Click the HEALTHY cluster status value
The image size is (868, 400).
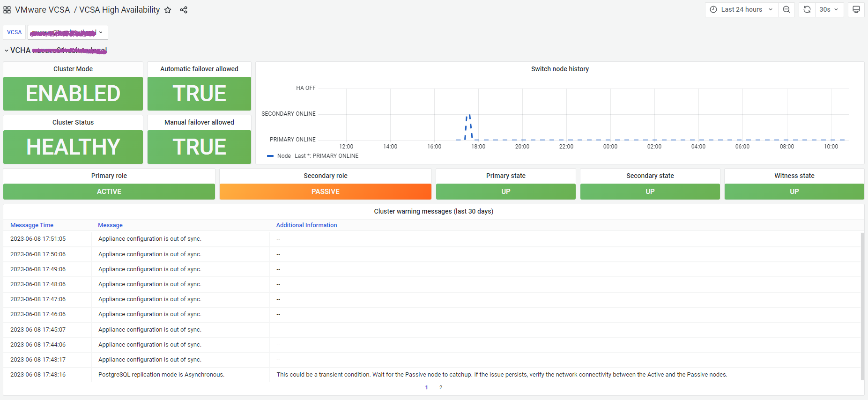click(73, 147)
